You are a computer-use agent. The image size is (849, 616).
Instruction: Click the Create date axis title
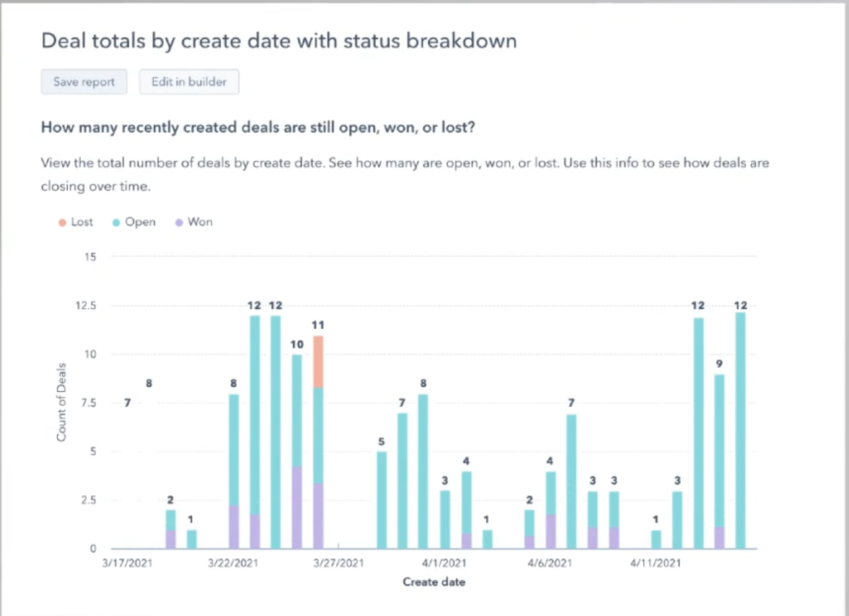pyautogui.click(x=434, y=582)
